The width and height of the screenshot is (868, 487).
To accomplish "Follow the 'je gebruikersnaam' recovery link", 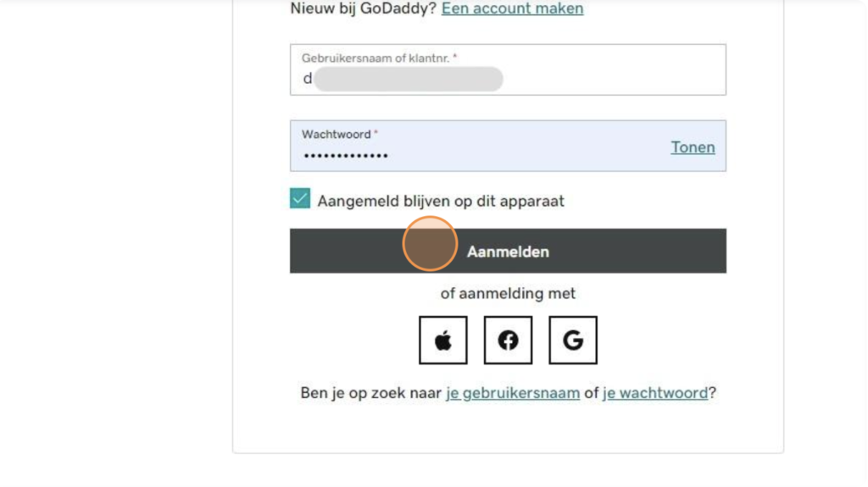I will pyautogui.click(x=513, y=393).
